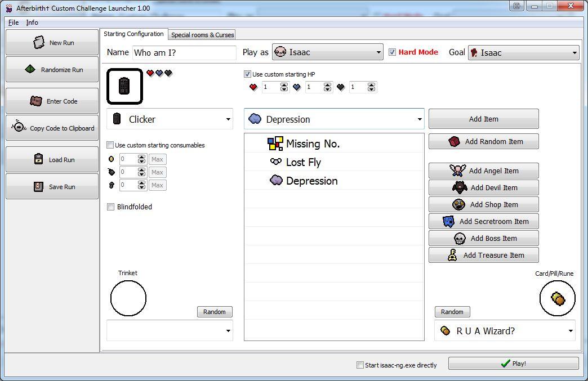Open the File menu
The height and width of the screenshot is (381, 588).
point(14,23)
